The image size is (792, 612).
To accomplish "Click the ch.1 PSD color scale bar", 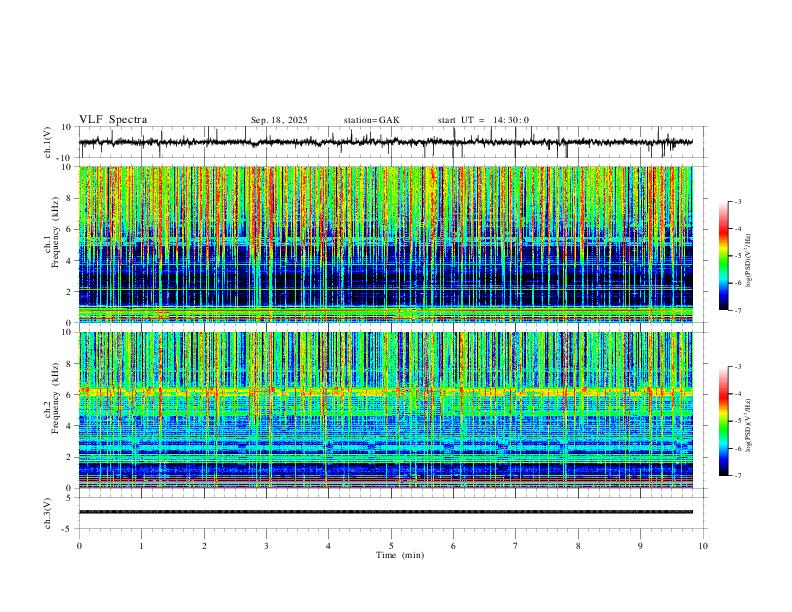I will point(724,256).
